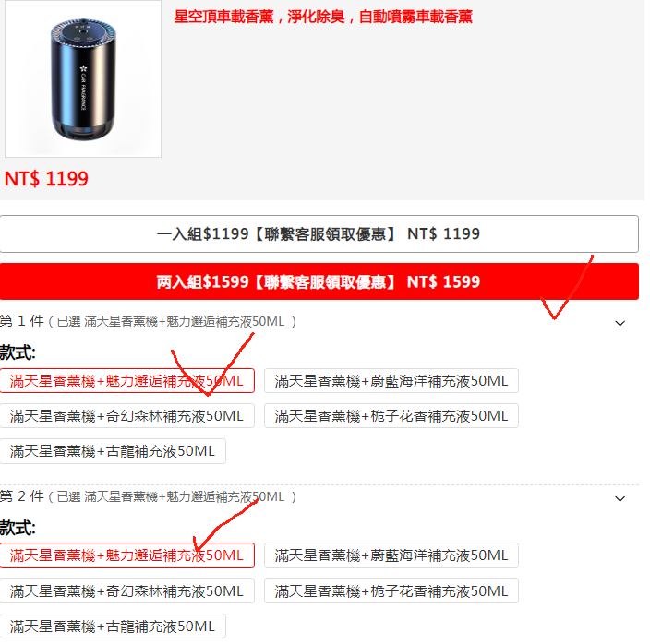Image resolution: width=650 pixels, height=644 pixels.
Task: Collapse the 第 2 件 section chevron
Action: (620, 498)
